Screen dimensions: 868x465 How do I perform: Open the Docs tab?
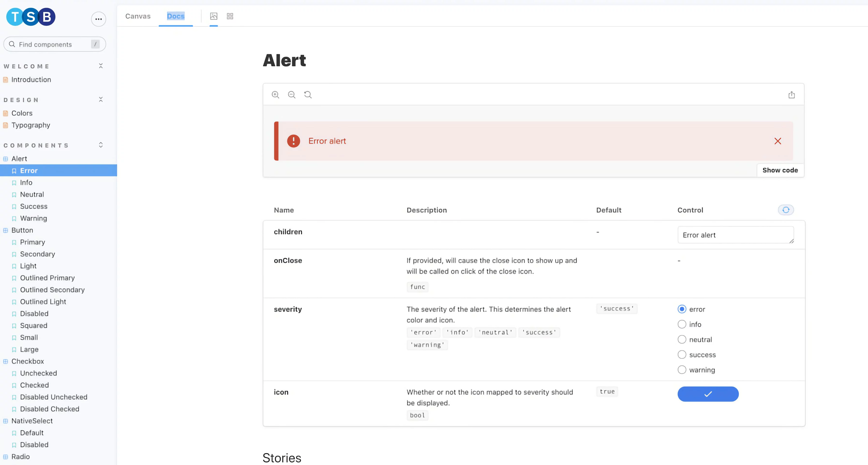point(176,16)
